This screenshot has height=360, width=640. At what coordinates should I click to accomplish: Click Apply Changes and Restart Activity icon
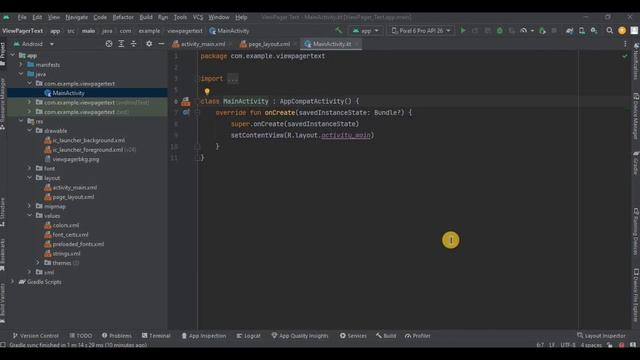pos(475,31)
